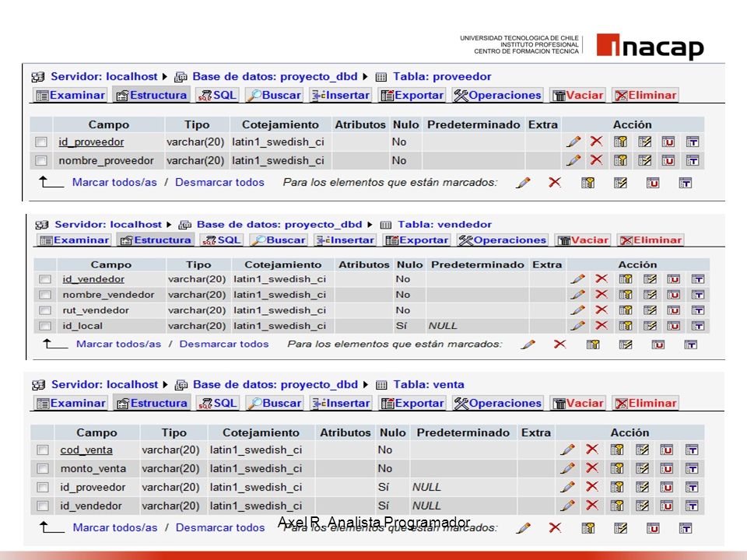The width and height of the screenshot is (747, 560).
Task: Click index icon for id_local row
Action: tap(650, 326)
